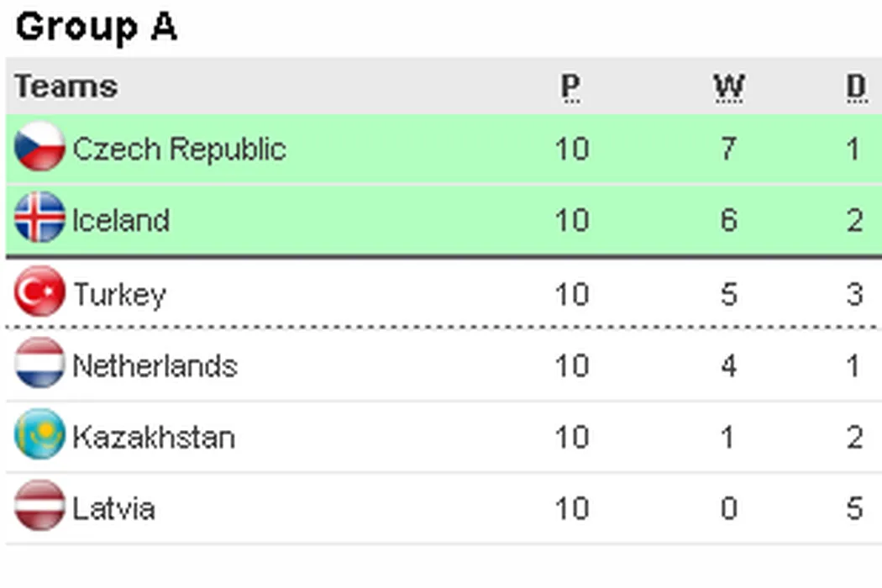Click the Kazakhstan flag icon
This screenshot has width=882, height=588.
(x=39, y=435)
